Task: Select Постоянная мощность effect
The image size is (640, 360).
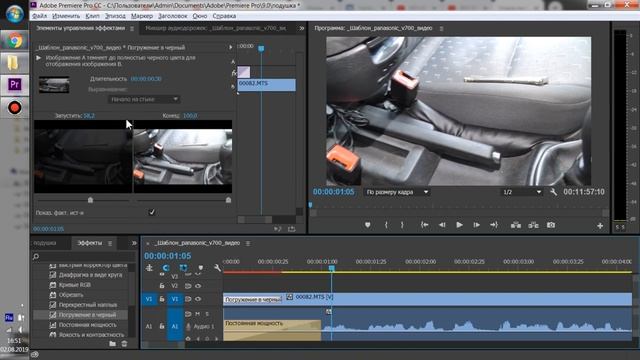Action: click(87, 325)
